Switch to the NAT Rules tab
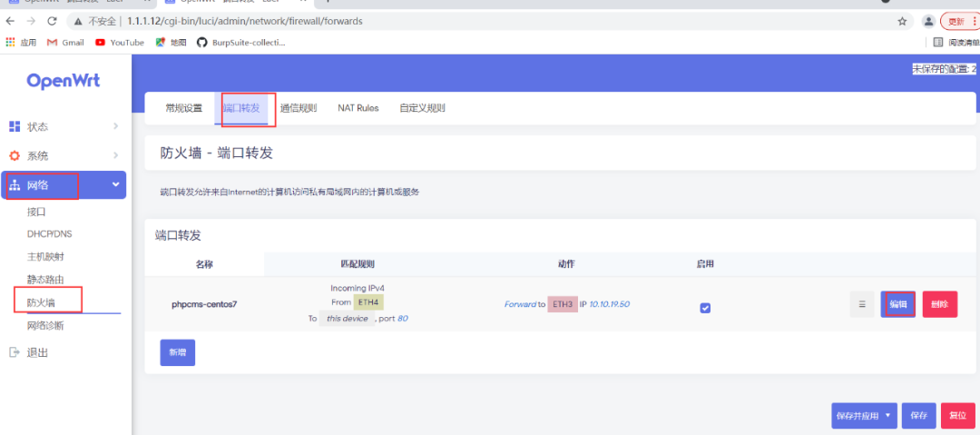The width and height of the screenshot is (980, 435). (358, 108)
